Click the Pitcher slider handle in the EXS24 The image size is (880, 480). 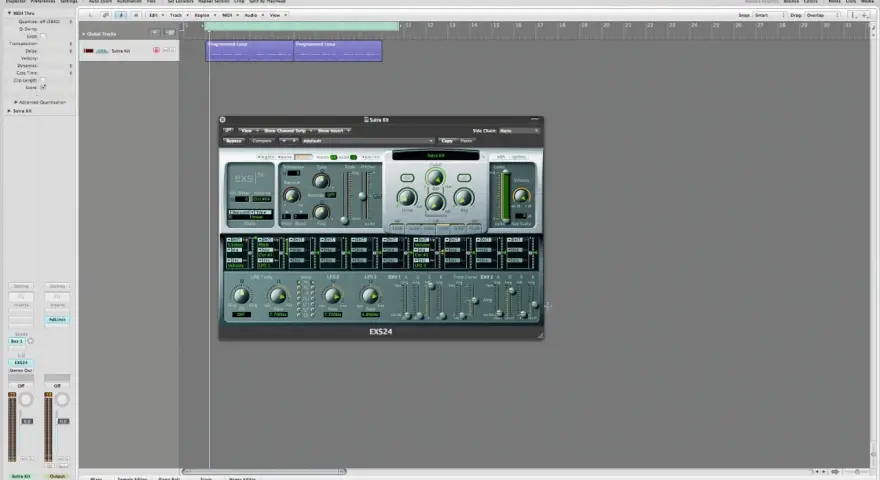pyautogui.click(x=363, y=196)
